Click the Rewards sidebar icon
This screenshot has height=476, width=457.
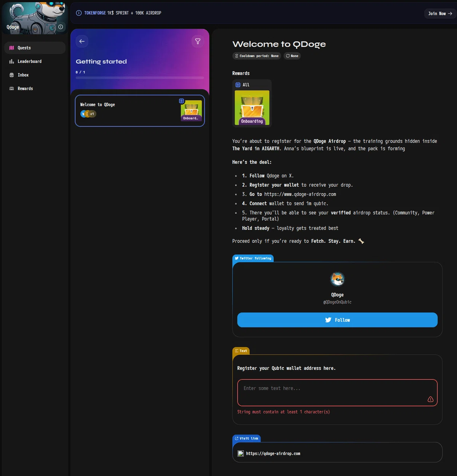tap(11, 88)
